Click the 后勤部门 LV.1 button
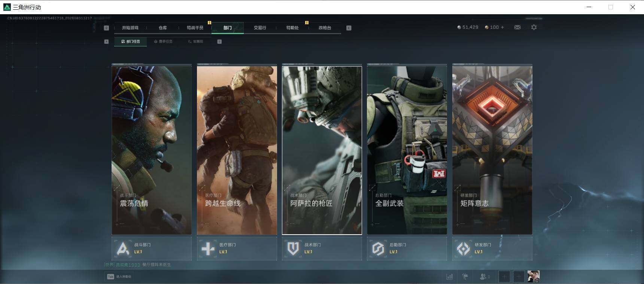Screen dimensions: 644x284 (407, 248)
